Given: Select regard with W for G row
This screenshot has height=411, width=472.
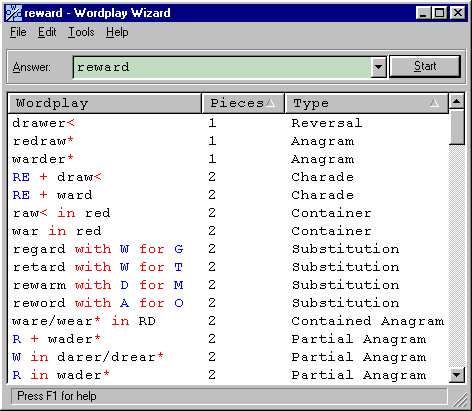Looking at the screenshot, I should [x=228, y=249].
